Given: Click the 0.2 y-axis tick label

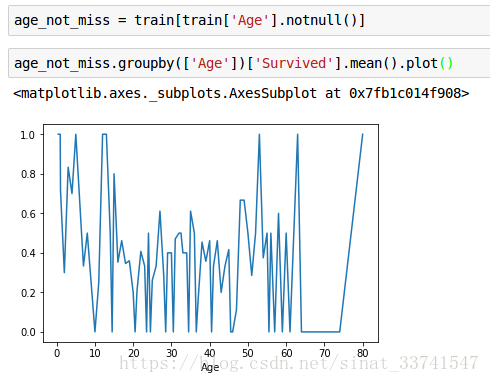Looking at the screenshot, I should point(28,293).
